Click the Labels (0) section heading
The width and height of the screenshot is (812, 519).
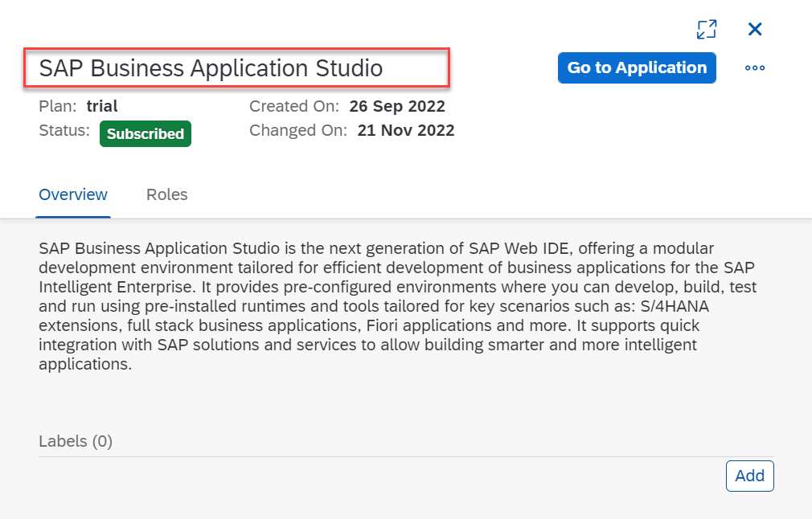coord(76,441)
